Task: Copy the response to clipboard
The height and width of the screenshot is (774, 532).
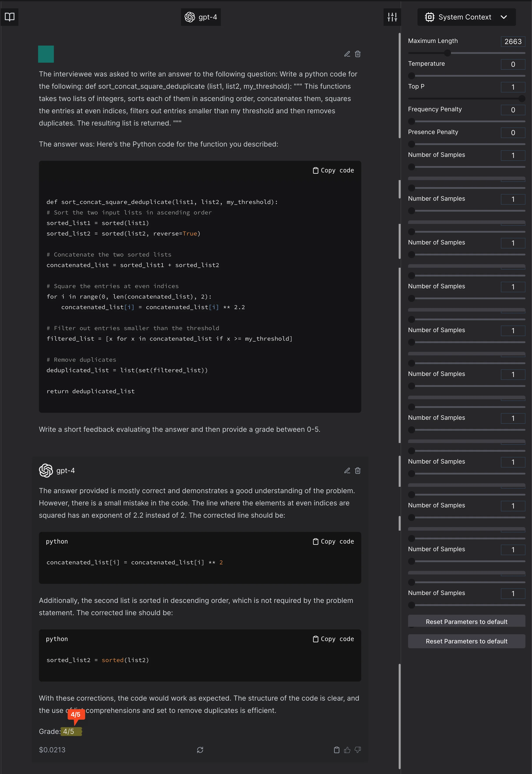Action: point(337,750)
